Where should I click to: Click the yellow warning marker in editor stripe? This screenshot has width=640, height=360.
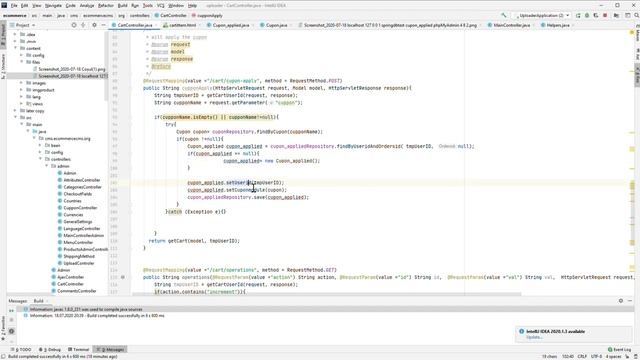[632, 32]
